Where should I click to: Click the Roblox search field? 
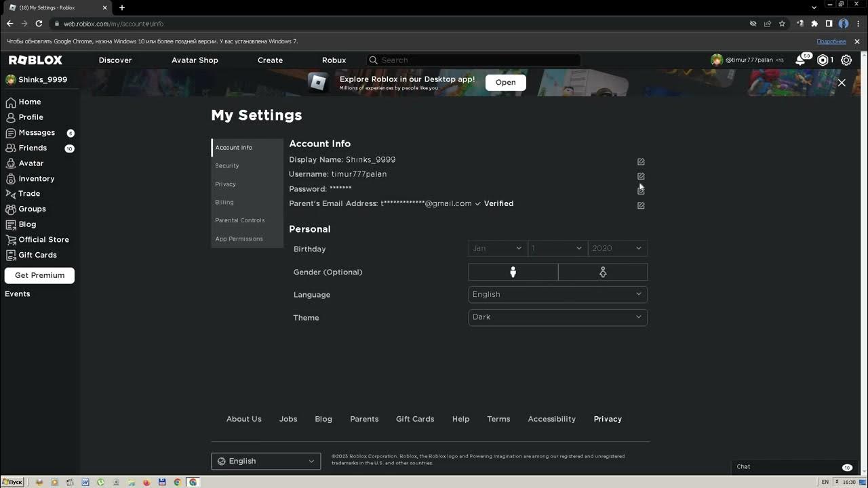[x=474, y=60]
